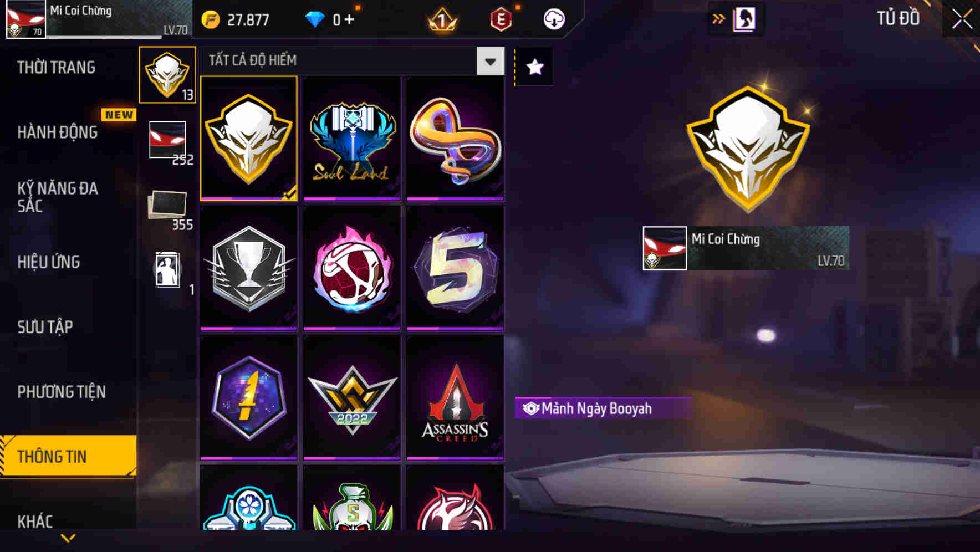Select the Assassin's Creed badge
The width and height of the screenshot is (980, 552).
pos(455,398)
